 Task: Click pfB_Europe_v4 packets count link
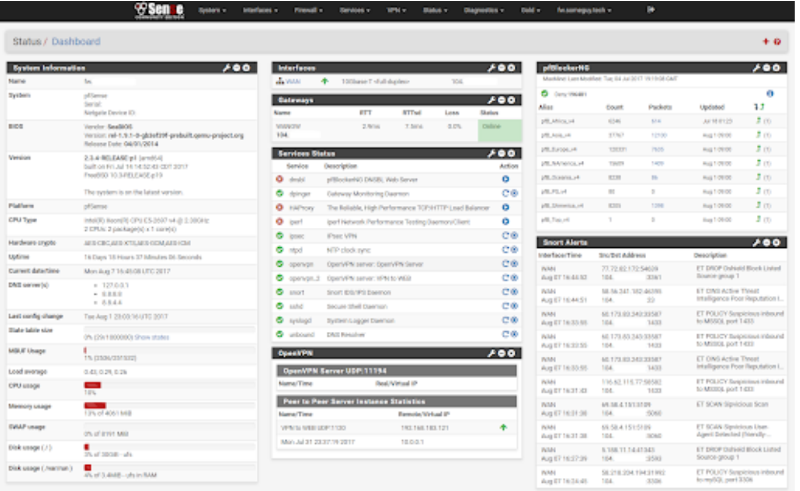click(x=657, y=150)
